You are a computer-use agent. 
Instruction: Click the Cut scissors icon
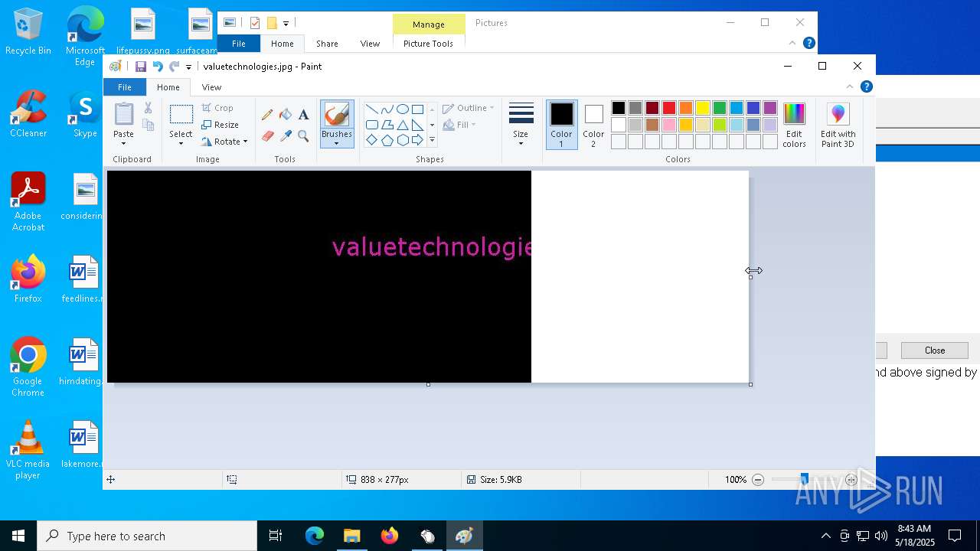tap(148, 108)
